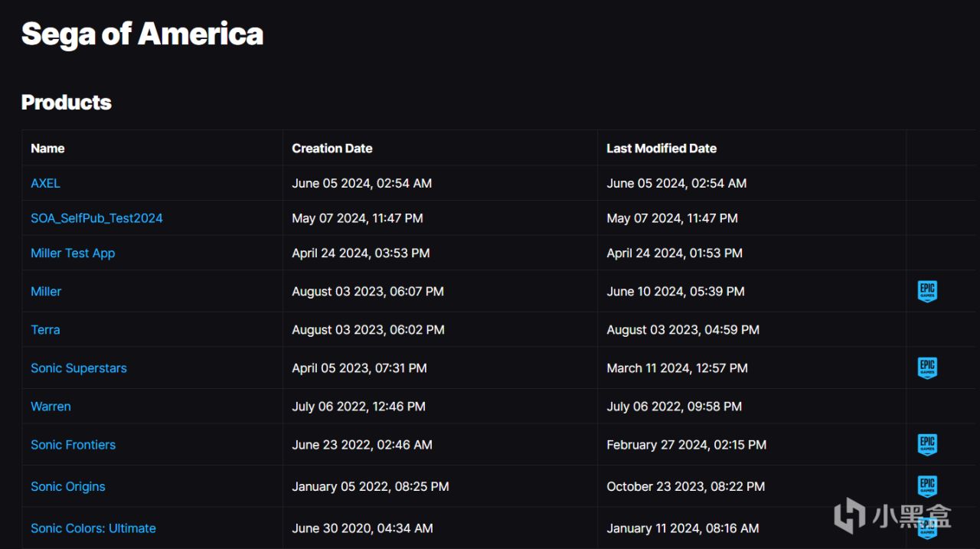Select modified date October 23 2023, 08:22 PM
Viewport: 980px width, 549px height.
click(x=685, y=486)
